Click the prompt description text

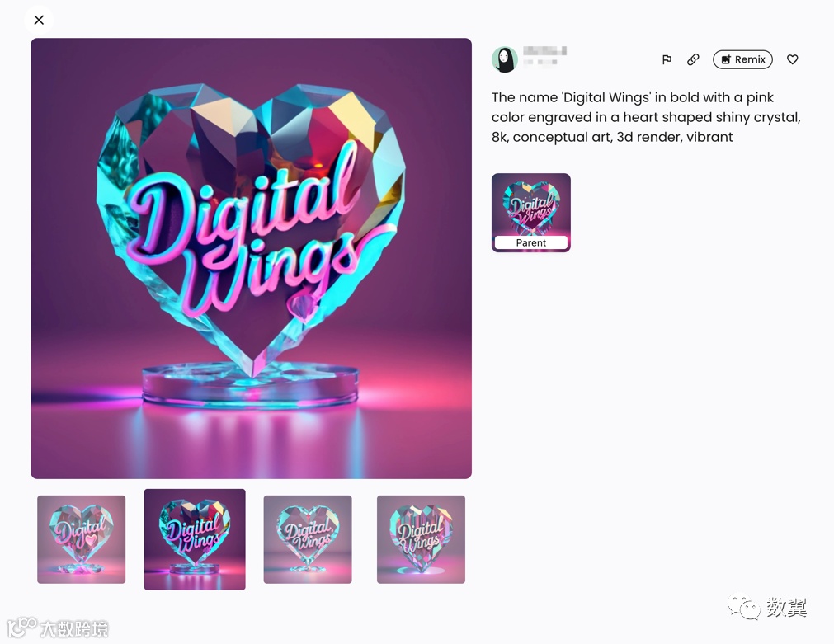pyautogui.click(x=646, y=117)
